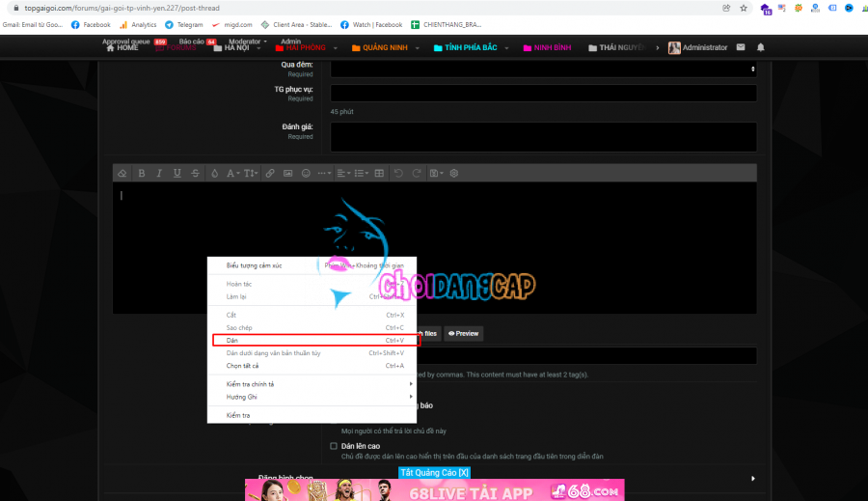Close the ad with Tắt Quảng Cáo
Viewport: 868px width, 501px height.
435,473
